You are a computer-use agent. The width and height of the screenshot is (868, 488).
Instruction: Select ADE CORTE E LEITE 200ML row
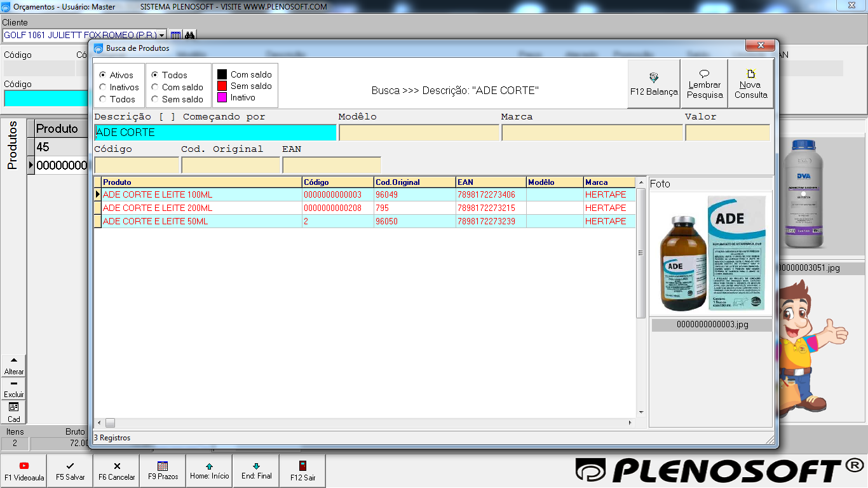pyautogui.click(x=369, y=208)
